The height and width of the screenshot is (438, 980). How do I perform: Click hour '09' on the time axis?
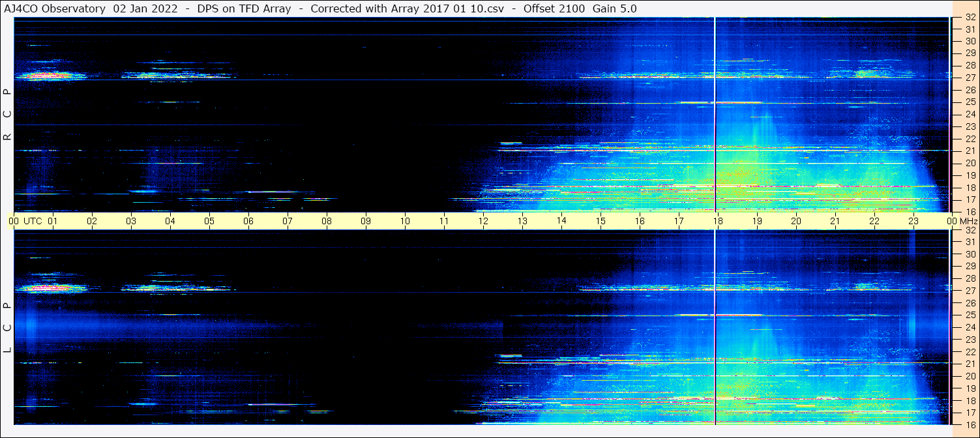366,221
